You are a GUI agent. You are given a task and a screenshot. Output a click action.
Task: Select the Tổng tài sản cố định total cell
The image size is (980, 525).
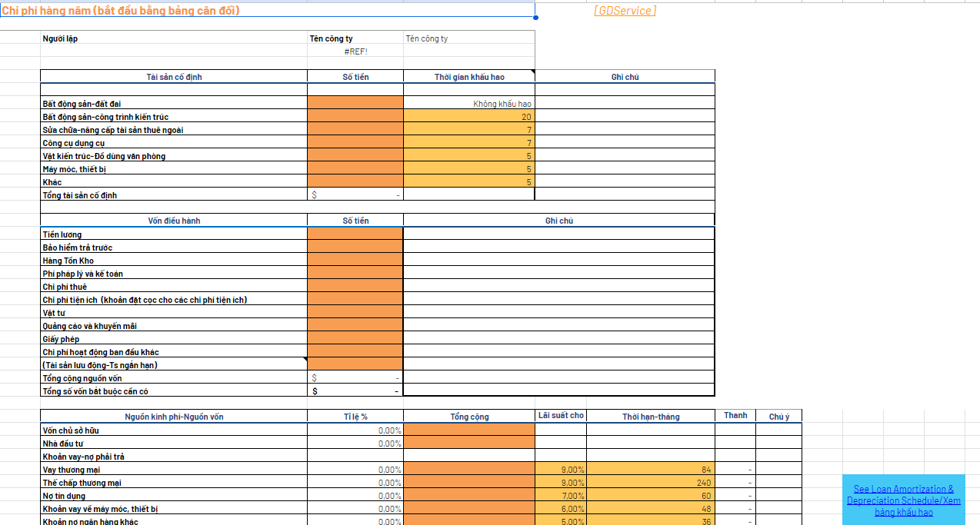coord(355,195)
